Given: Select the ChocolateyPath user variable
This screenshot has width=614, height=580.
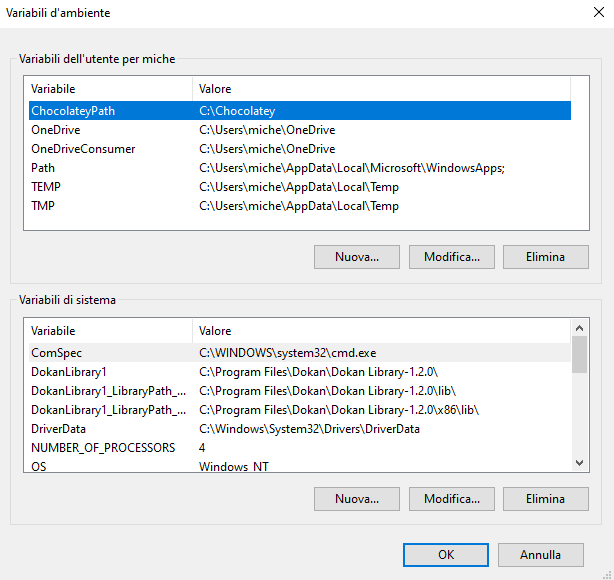Looking at the screenshot, I should (x=300, y=111).
